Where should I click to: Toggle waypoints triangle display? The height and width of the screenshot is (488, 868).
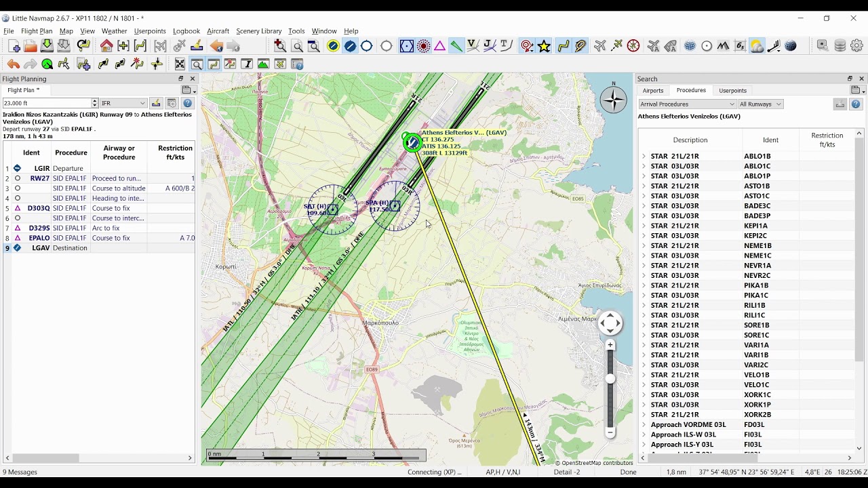439,46
